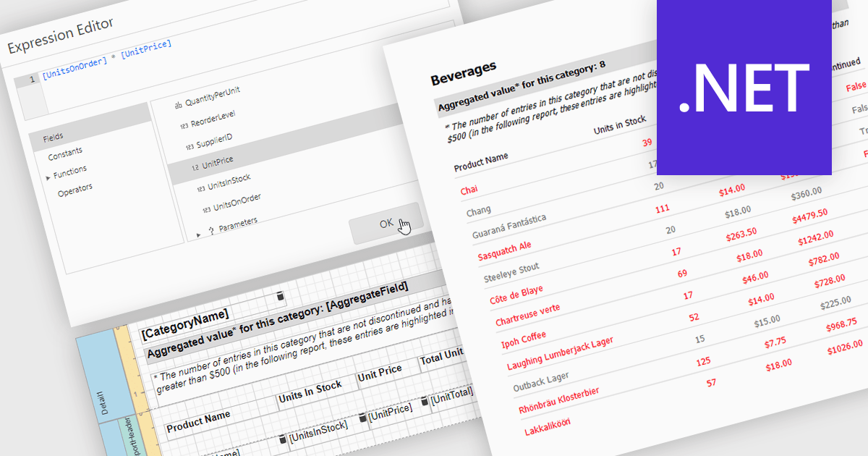
Task: Click the numeric type icon beside ReorderLevel
Action: (184, 126)
